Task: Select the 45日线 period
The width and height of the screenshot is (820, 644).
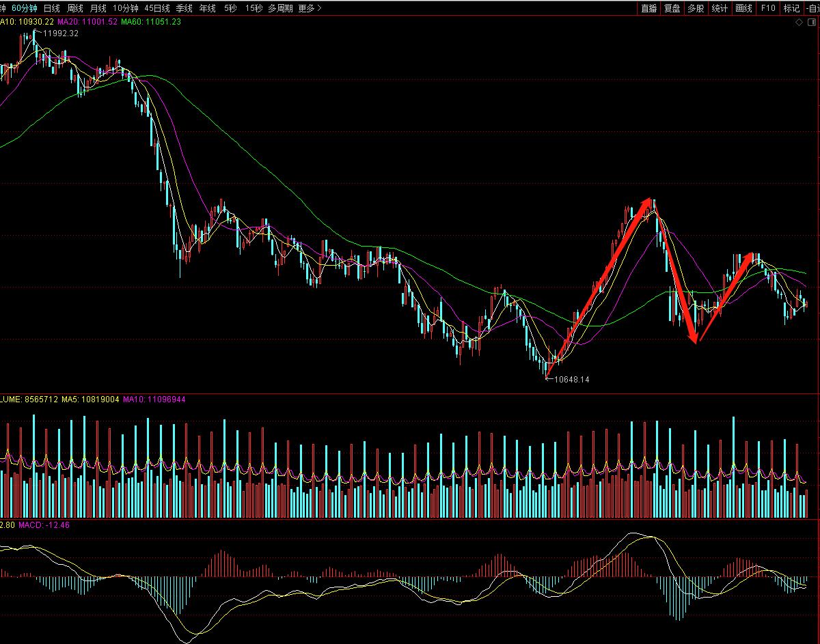Action: [156, 8]
